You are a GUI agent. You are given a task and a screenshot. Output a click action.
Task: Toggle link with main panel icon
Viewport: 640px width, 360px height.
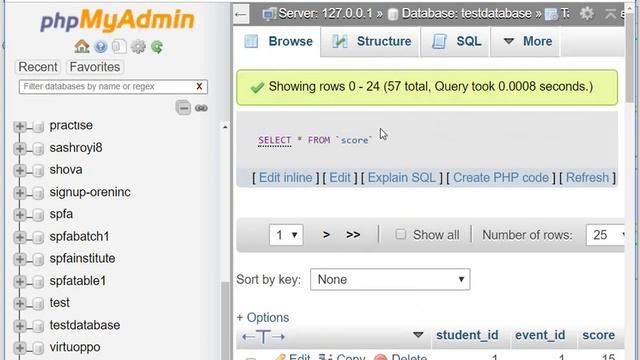201,108
